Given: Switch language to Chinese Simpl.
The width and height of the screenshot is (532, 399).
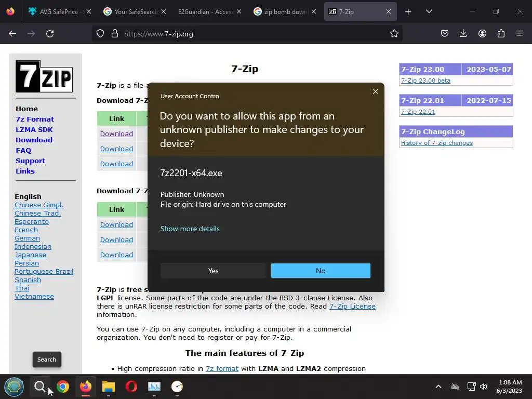Looking at the screenshot, I should click(39, 205).
